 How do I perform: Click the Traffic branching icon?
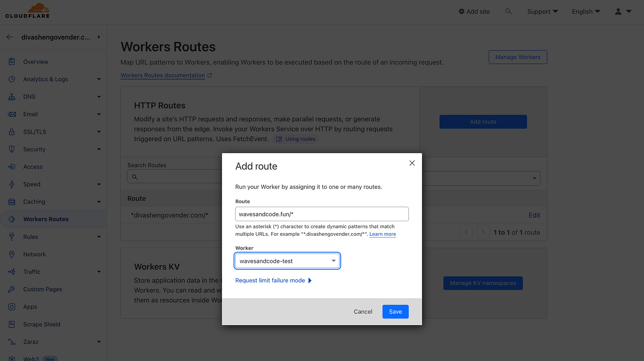coord(12,272)
